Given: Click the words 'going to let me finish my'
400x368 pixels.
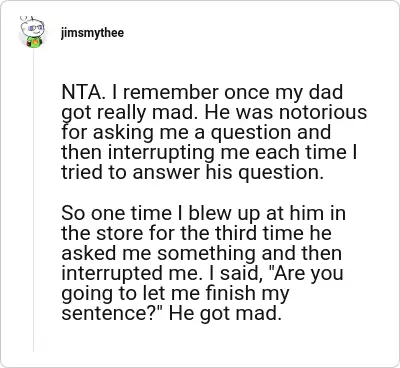Looking at the screenshot, I should (x=175, y=294).
